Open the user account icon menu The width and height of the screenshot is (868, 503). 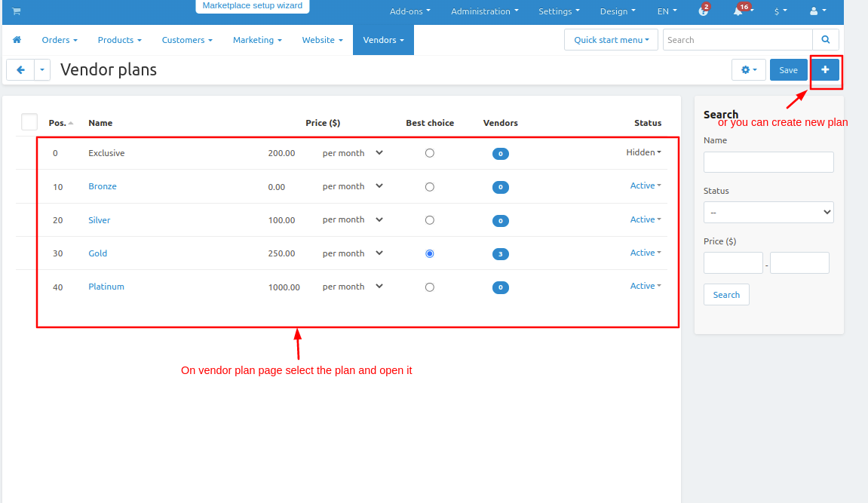pyautogui.click(x=817, y=11)
